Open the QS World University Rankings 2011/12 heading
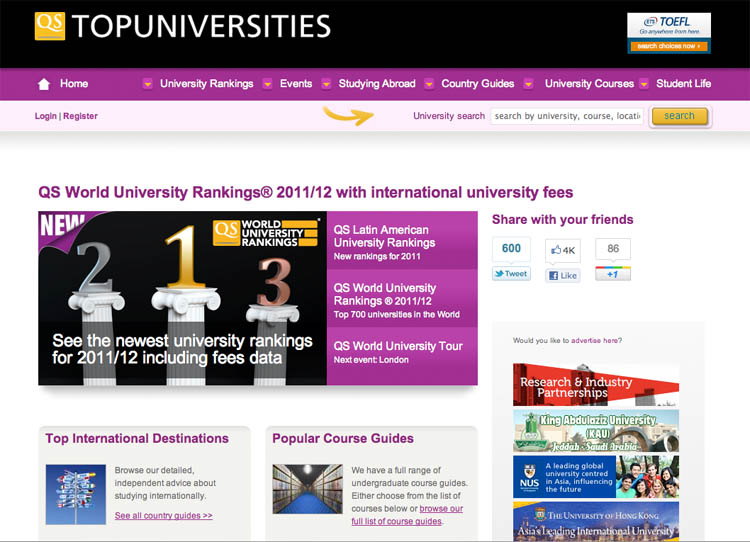 pyautogui.click(x=306, y=192)
